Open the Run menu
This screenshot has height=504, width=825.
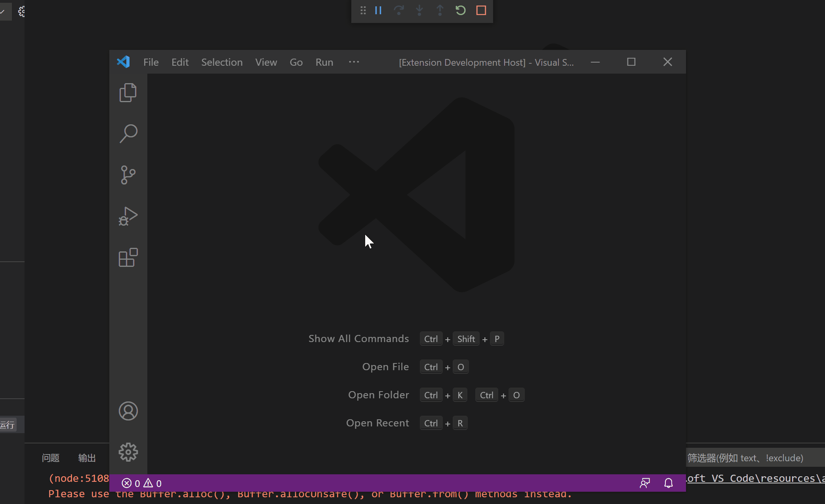click(324, 62)
